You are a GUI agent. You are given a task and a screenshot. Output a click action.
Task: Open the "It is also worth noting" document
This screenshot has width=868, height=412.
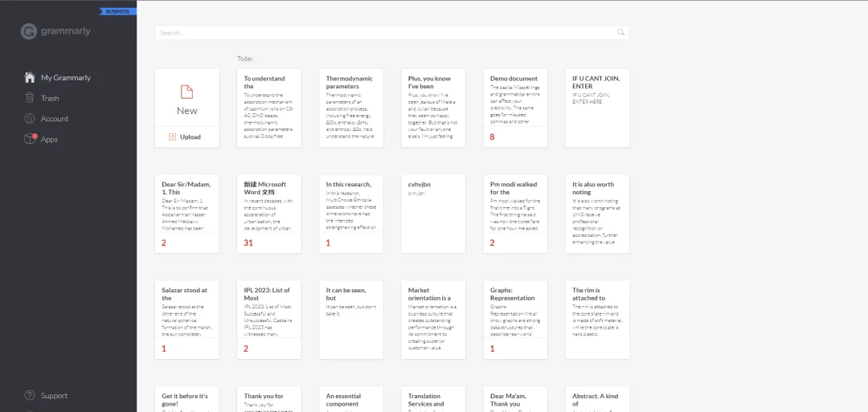click(x=597, y=214)
